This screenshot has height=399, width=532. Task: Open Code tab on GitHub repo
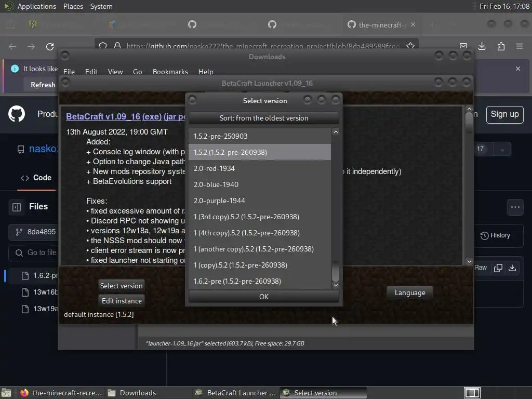click(x=36, y=178)
